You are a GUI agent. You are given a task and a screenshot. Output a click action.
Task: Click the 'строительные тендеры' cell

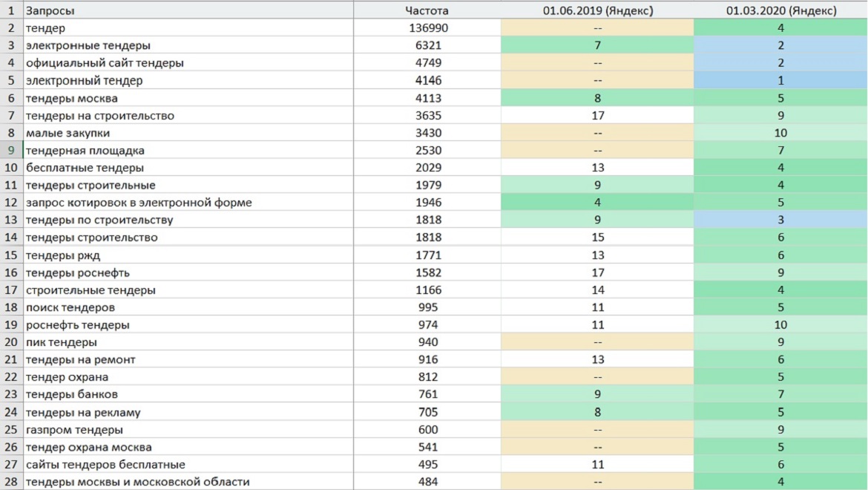click(x=188, y=290)
